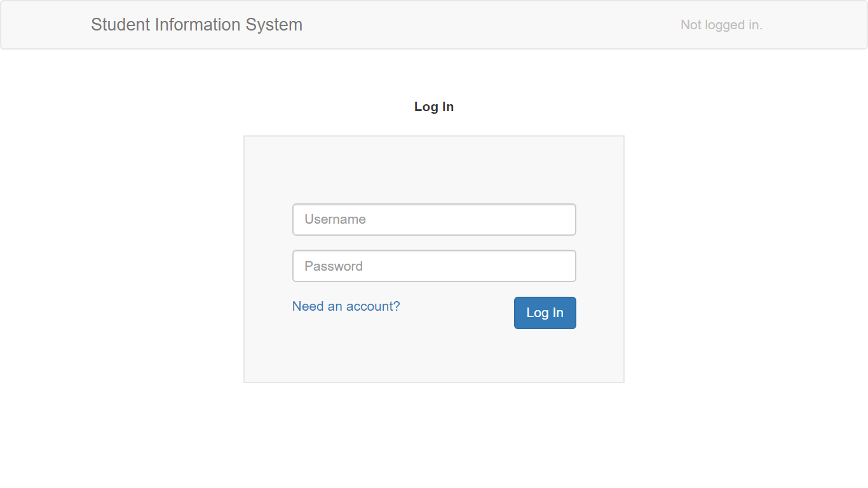The width and height of the screenshot is (868, 488).
Task: Select the Username placeholder text
Action: 335,219
